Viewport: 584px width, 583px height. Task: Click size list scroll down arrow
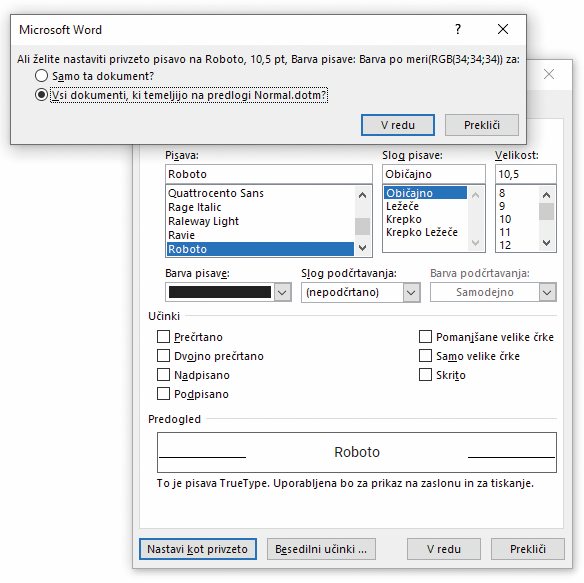(x=546, y=243)
